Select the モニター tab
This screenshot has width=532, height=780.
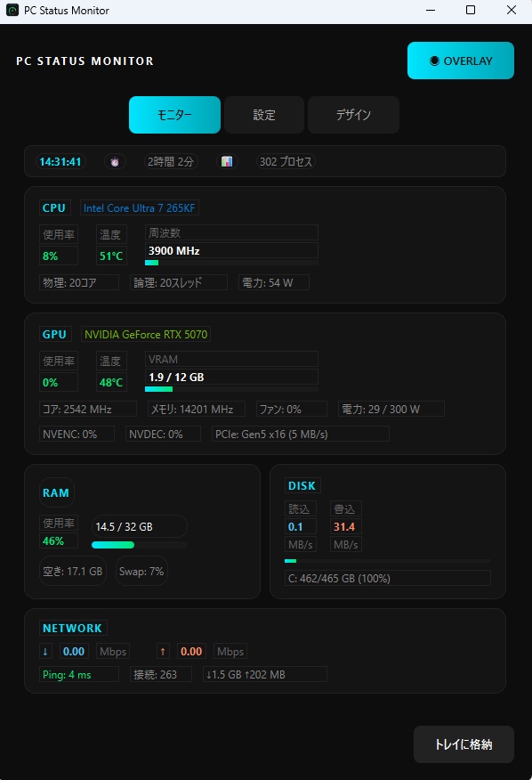(x=173, y=114)
